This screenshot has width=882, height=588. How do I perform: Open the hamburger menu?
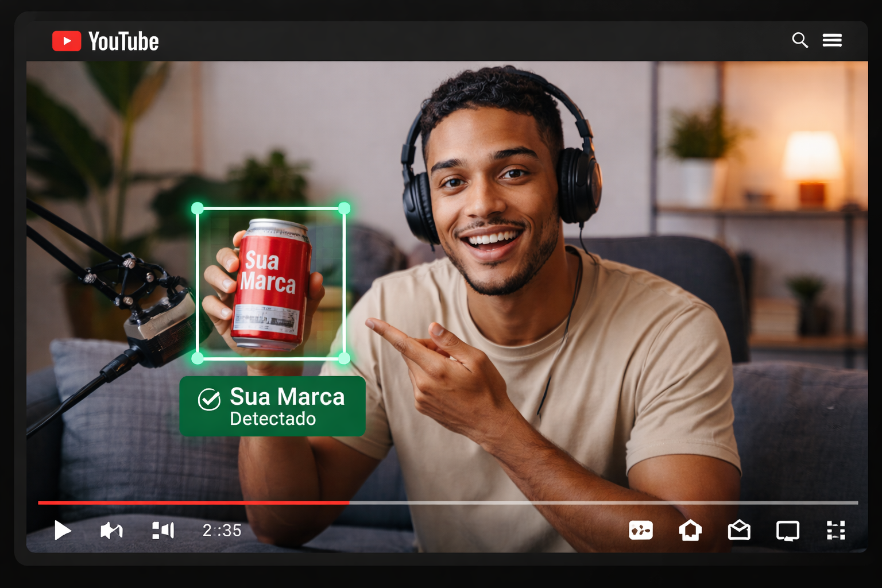[832, 40]
